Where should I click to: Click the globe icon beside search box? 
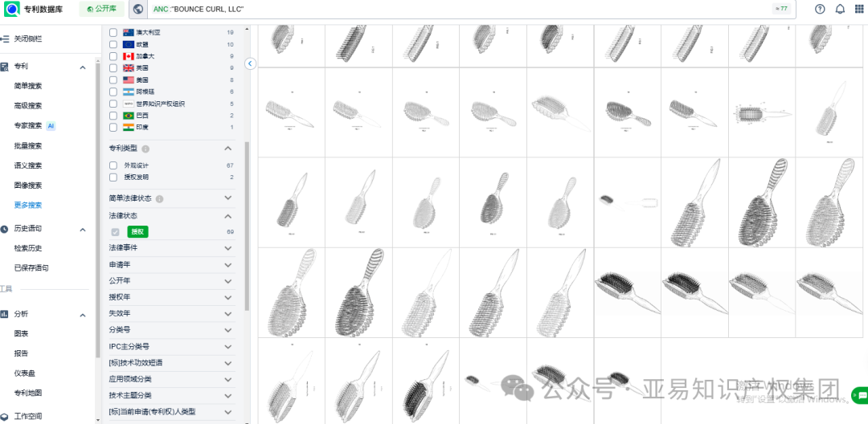pyautogui.click(x=138, y=9)
